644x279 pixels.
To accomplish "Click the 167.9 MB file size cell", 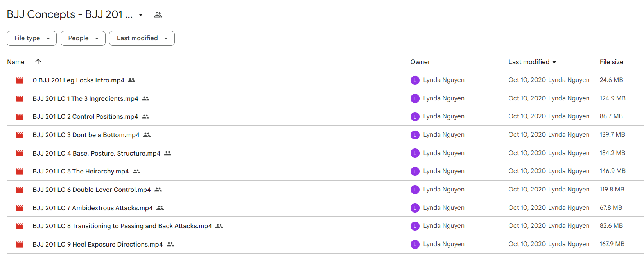I will point(612,244).
